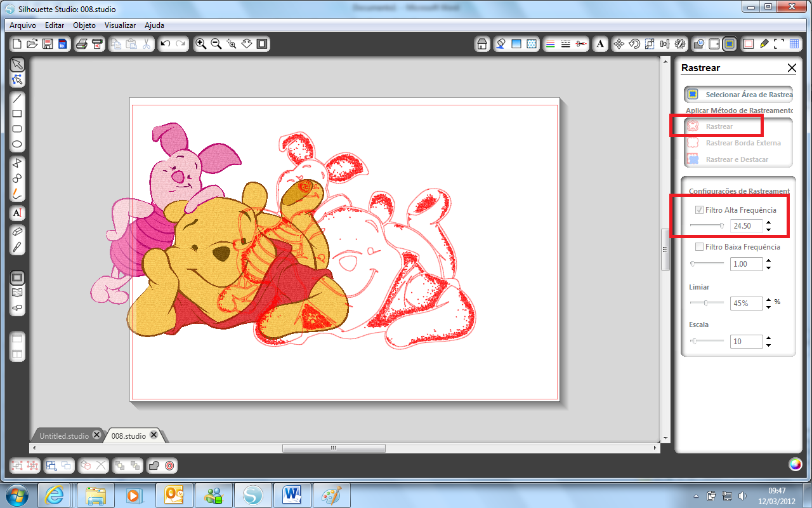Select the Knife tool
The width and height of the screenshot is (812, 508).
pyautogui.click(x=17, y=247)
